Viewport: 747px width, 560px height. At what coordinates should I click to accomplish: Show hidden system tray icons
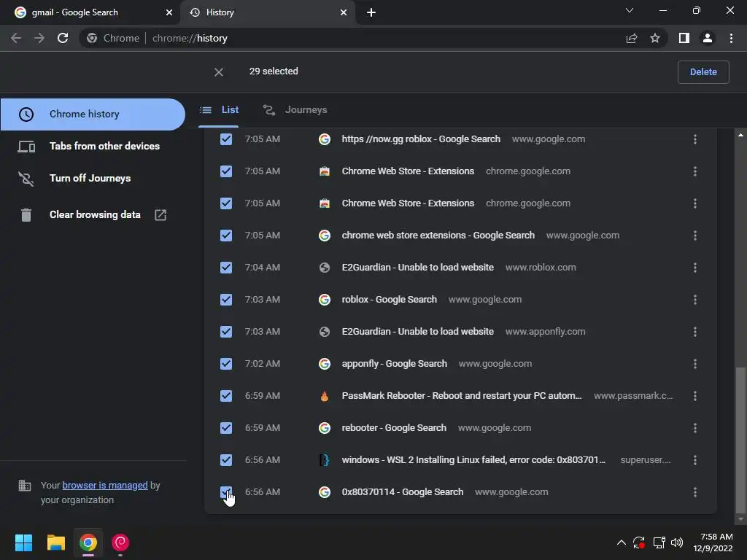click(x=622, y=542)
